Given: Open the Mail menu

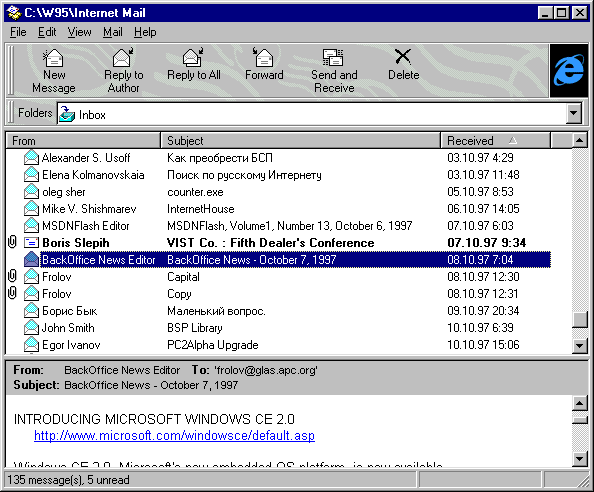Looking at the screenshot, I should coord(113,32).
